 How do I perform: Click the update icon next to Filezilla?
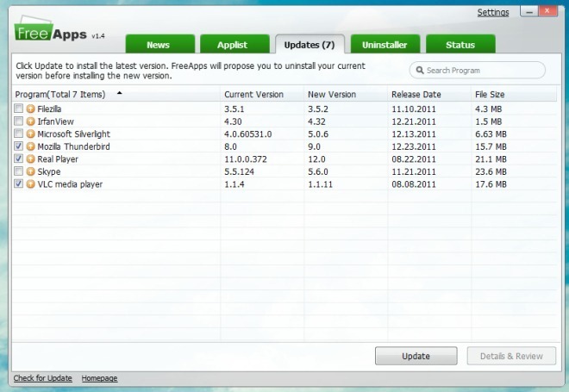30,109
